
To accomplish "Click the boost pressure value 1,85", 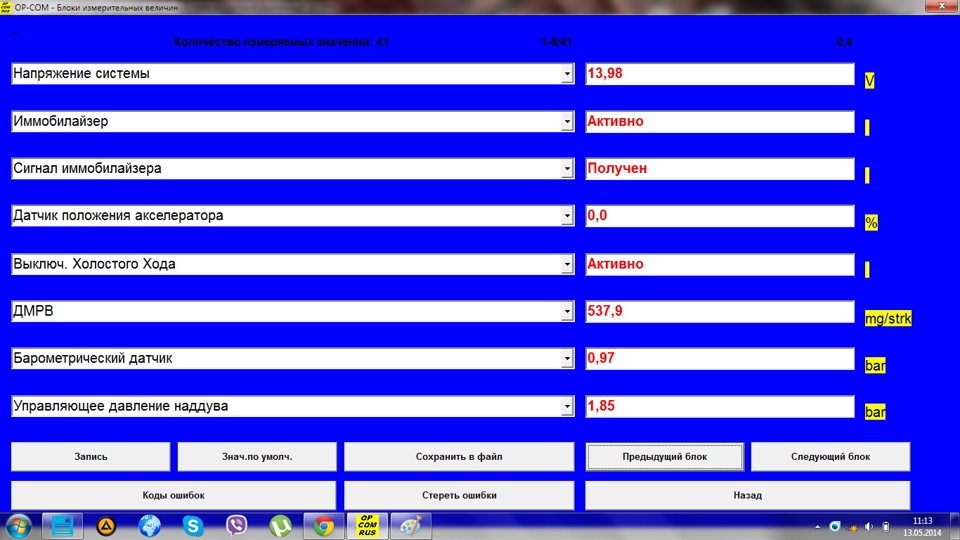I will 720,406.
